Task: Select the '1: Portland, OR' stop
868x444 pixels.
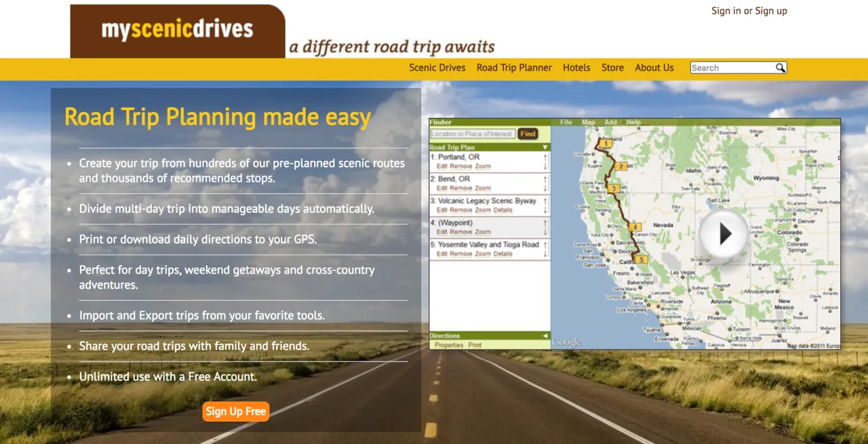Action: [455, 157]
